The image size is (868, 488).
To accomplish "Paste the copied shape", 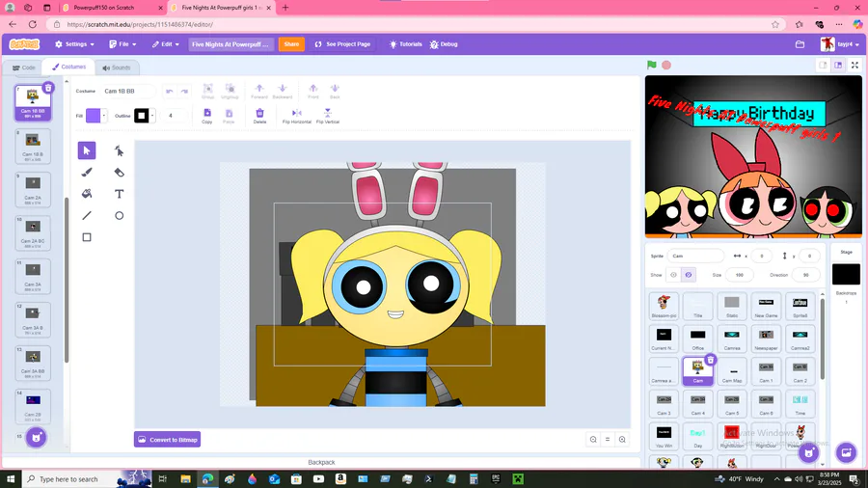I will pos(229,116).
